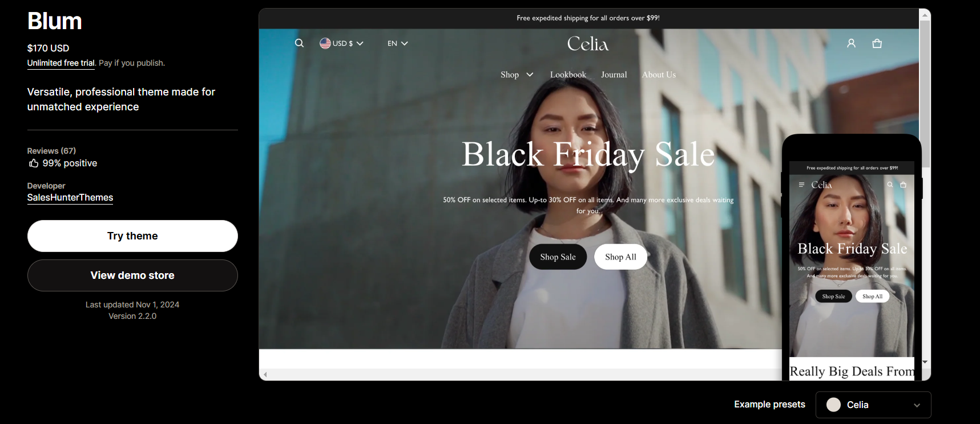Click the preview vertical scrollbar down arrow
The image size is (980, 424).
pos(925,362)
